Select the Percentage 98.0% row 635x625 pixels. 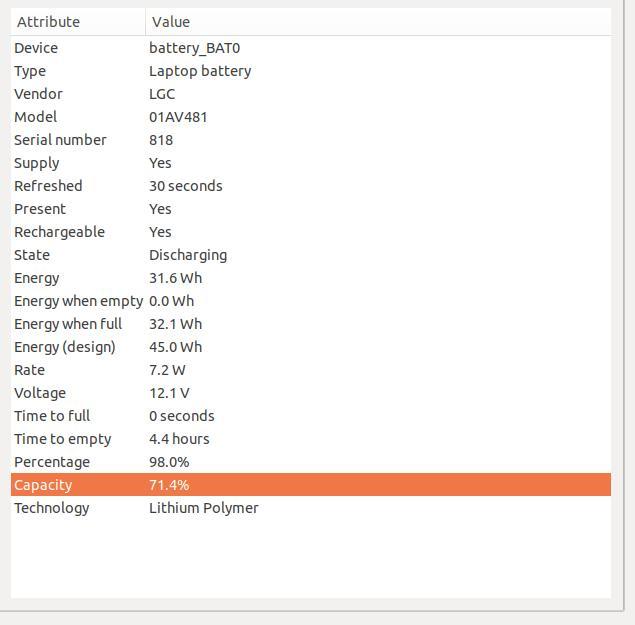311,462
